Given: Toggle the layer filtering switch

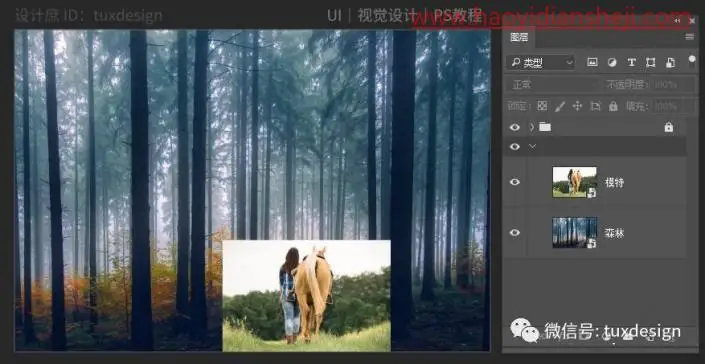Looking at the screenshot, I should 692,62.
